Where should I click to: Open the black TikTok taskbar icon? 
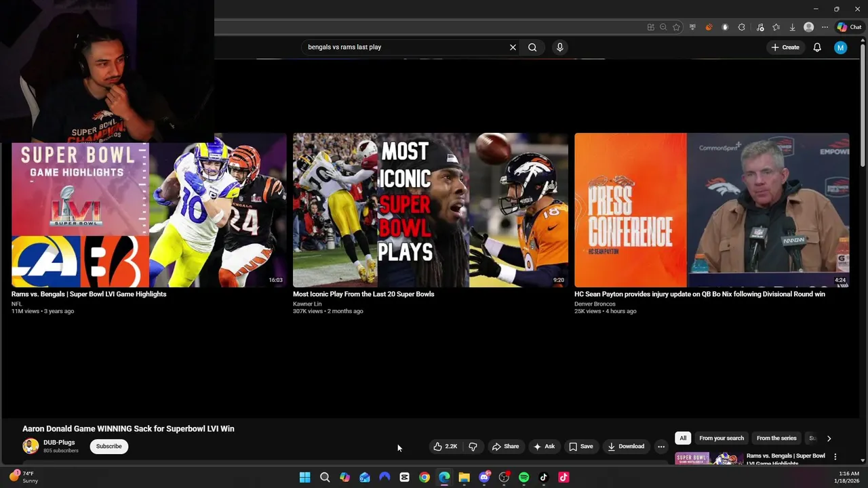[543, 477]
